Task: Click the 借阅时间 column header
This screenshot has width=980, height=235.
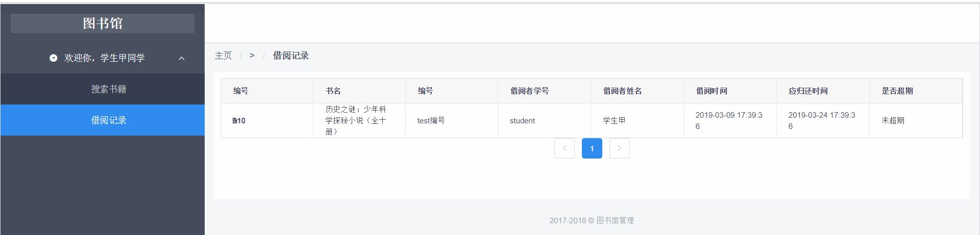Action: (x=712, y=91)
